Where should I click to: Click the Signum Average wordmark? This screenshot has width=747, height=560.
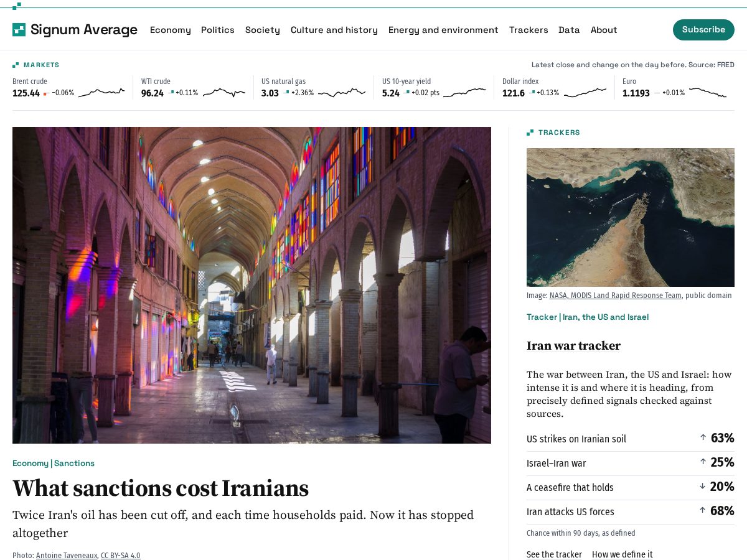84,29
